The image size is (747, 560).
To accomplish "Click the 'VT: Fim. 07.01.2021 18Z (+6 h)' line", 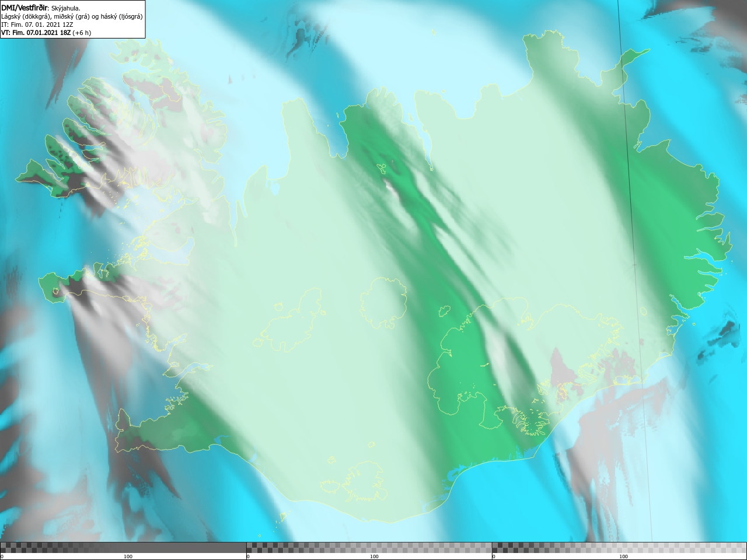I will pyautogui.click(x=46, y=33).
